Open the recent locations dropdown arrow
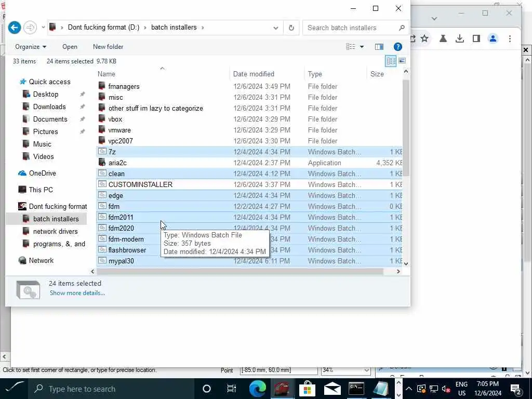532x399 pixels. pyautogui.click(x=44, y=28)
